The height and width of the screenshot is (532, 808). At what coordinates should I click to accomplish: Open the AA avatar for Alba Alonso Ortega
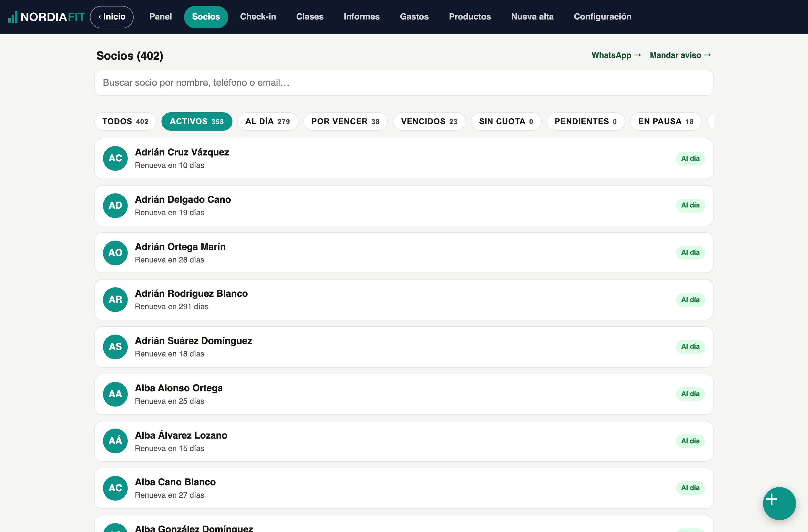[x=115, y=394]
